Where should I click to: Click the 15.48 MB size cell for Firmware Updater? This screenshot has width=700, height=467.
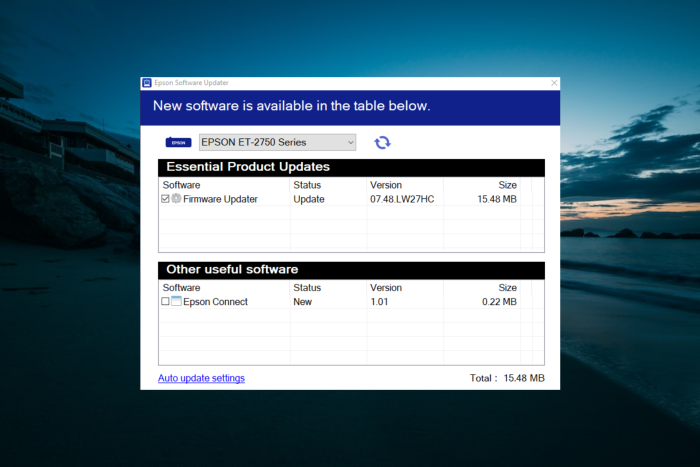click(x=497, y=199)
